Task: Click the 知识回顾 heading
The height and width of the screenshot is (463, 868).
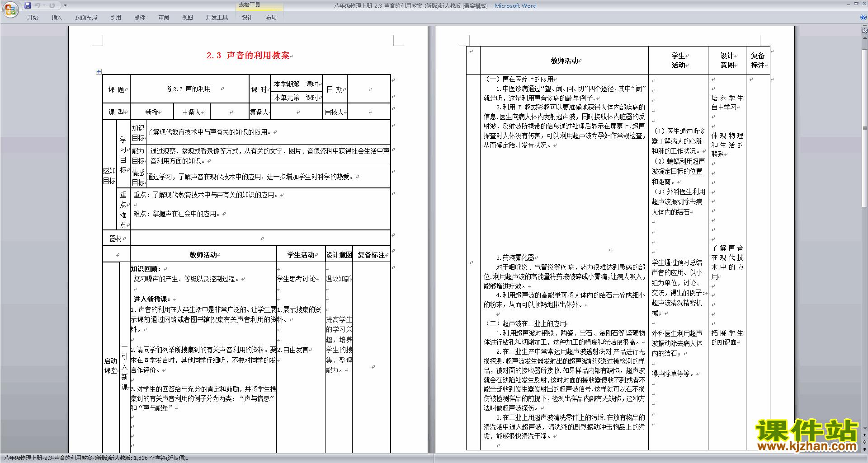Action: (x=146, y=269)
